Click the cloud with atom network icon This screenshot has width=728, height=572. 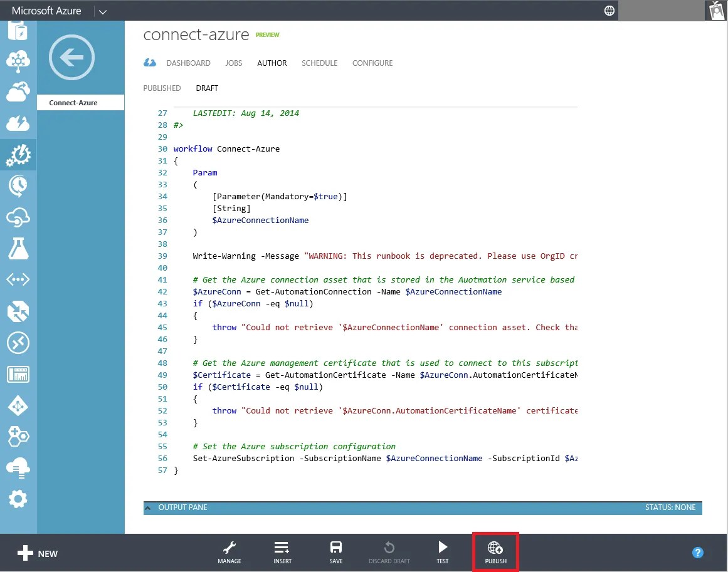(x=18, y=61)
